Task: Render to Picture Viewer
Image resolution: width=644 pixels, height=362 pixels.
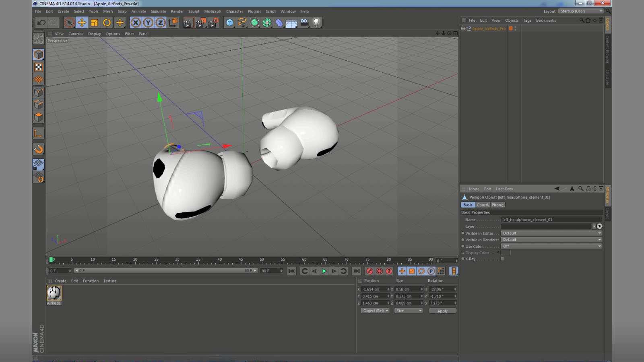Action: (x=200, y=23)
